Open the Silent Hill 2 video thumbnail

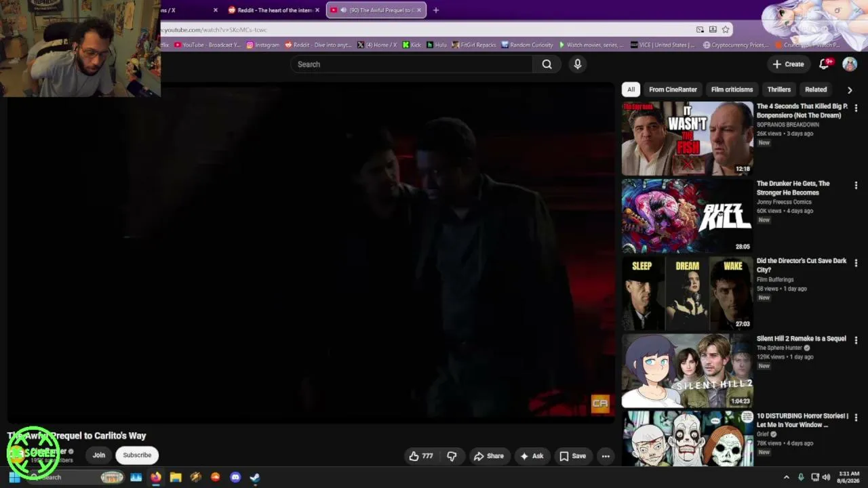tap(687, 371)
